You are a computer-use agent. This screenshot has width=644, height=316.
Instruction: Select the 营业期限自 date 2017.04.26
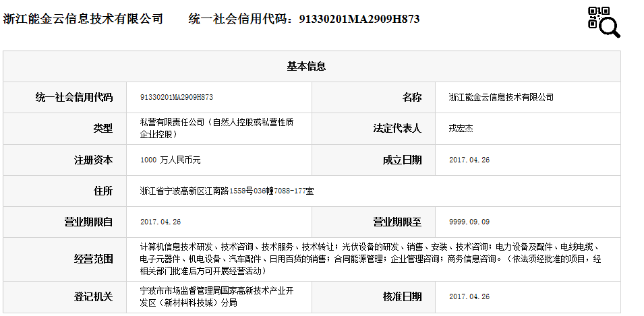[x=160, y=222]
